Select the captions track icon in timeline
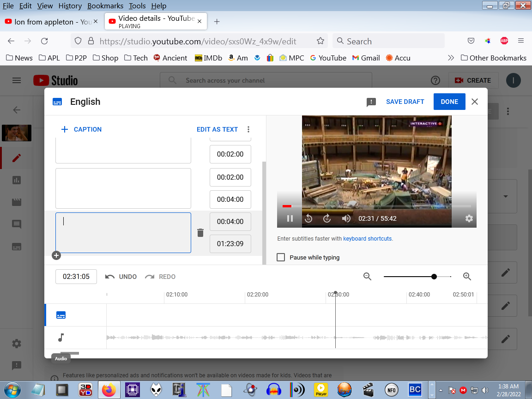 [61, 315]
